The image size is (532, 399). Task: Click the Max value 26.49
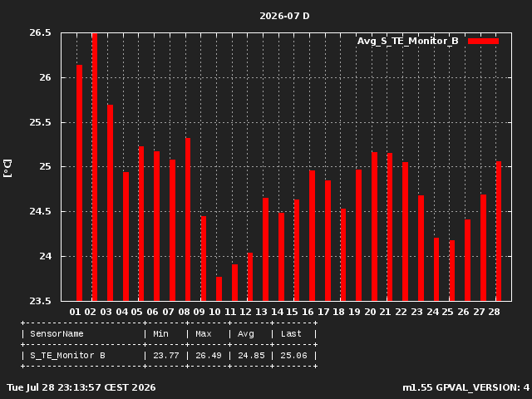209,356
